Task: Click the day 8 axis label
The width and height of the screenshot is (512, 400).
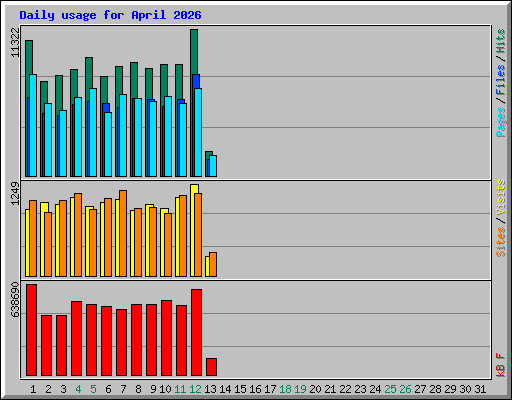Action: tap(138, 389)
